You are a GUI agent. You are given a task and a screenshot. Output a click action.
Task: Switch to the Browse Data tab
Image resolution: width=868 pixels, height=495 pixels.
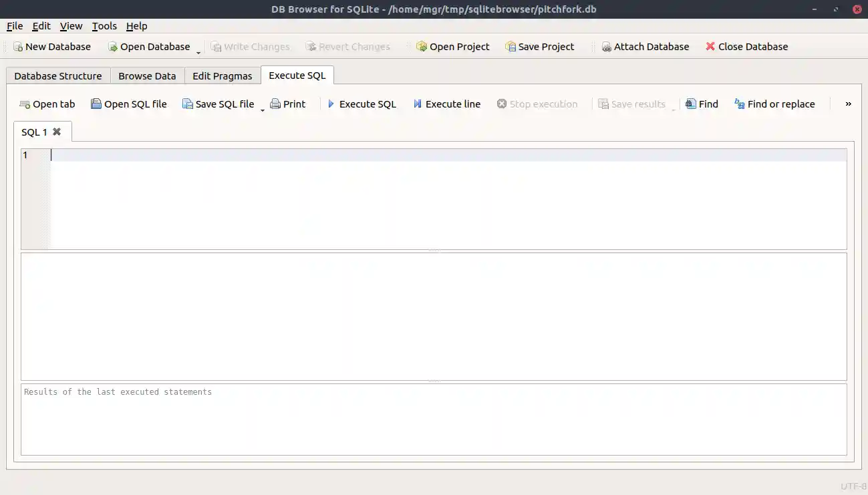pyautogui.click(x=147, y=76)
